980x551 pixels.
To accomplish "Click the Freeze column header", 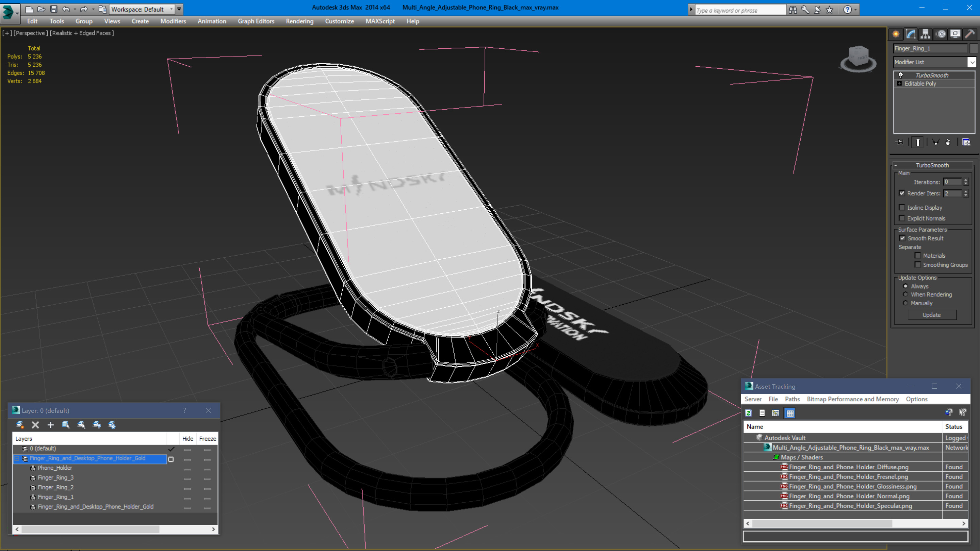I will (x=208, y=438).
